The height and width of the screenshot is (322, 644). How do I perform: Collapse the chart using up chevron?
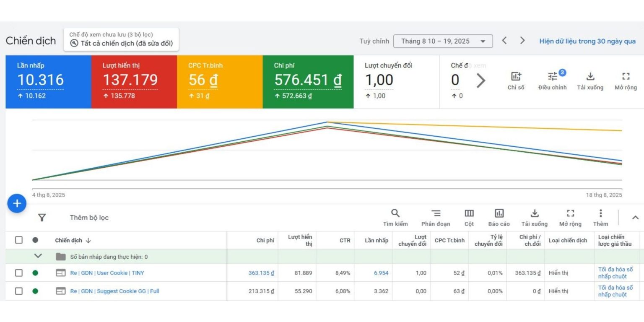635,217
